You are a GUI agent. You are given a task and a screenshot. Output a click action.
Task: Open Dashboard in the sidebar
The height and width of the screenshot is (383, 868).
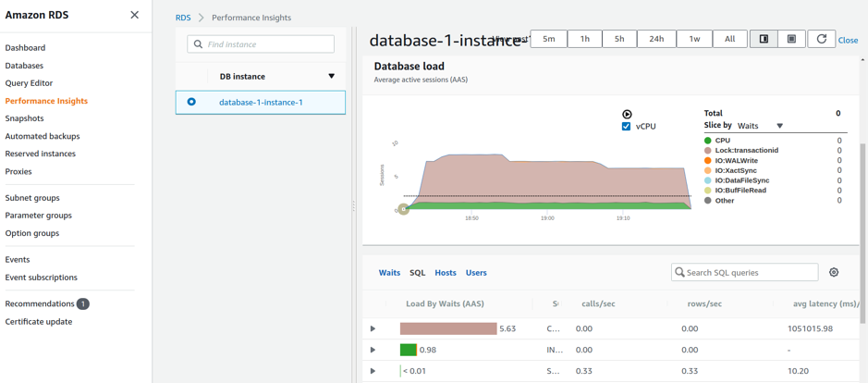point(26,48)
